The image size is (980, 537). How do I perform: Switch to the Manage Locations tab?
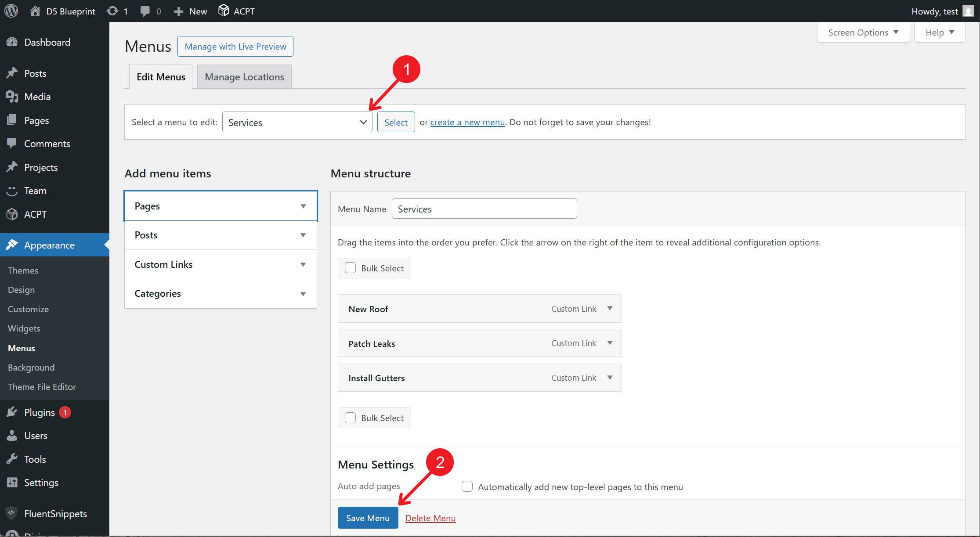coord(244,76)
